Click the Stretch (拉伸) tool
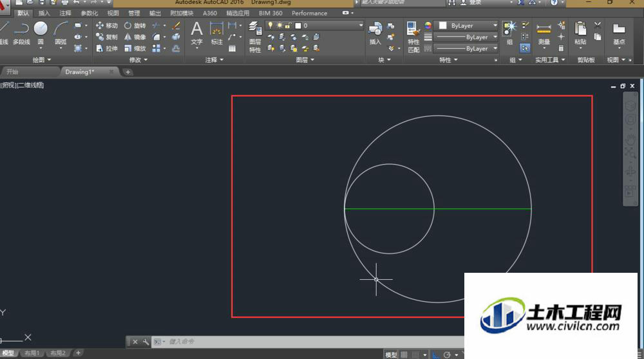The image size is (644, 359). point(107,48)
